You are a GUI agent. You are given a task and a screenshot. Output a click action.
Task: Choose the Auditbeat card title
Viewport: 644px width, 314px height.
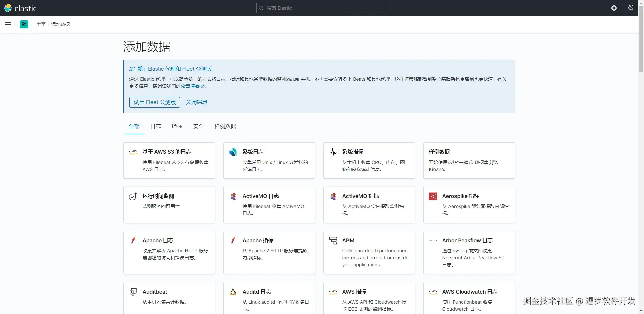tap(155, 292)
